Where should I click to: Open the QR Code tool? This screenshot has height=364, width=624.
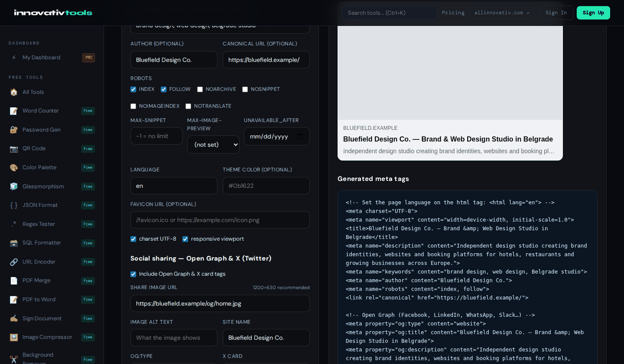click(x=52, y=148)
